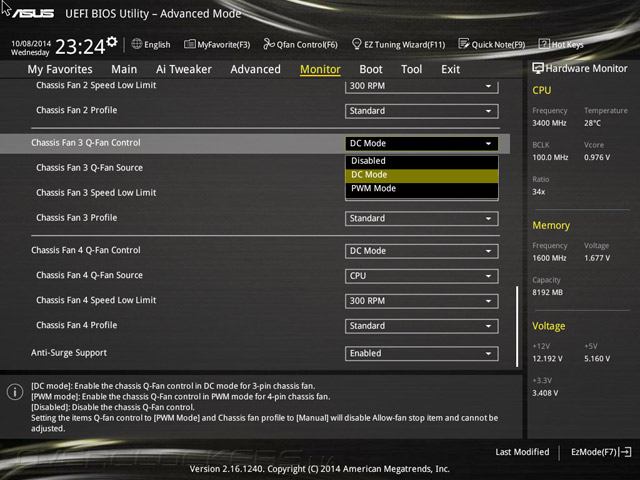Open the My Favorites tab
Viewport: 640px width, 480px height.
(60, 69)
